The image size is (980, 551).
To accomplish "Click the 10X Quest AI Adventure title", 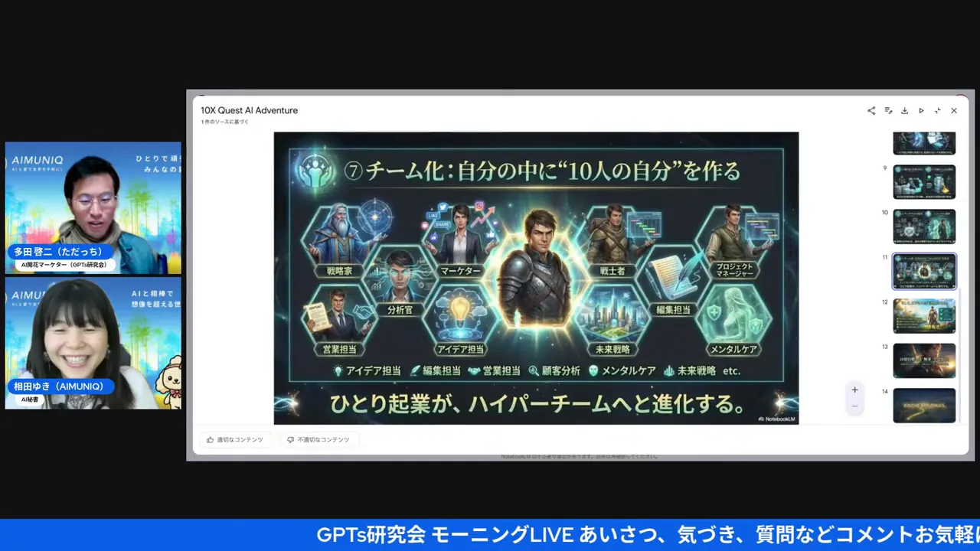I will coord(249,110).
